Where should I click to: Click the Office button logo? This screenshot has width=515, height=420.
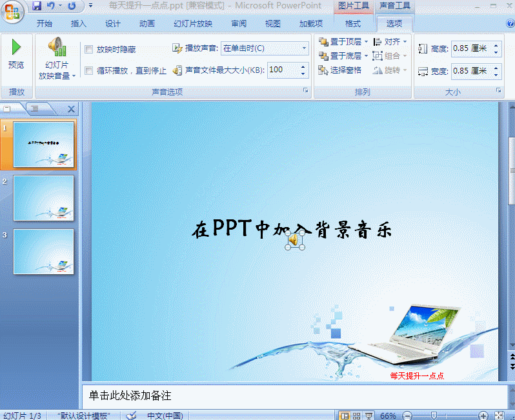coord(12,12)
